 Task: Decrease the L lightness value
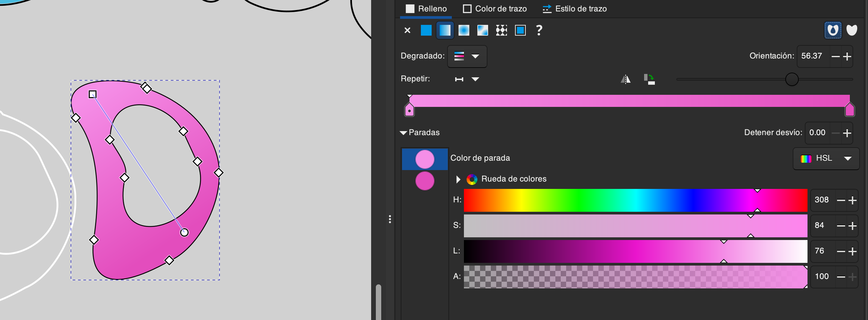(x=841, y=251)
